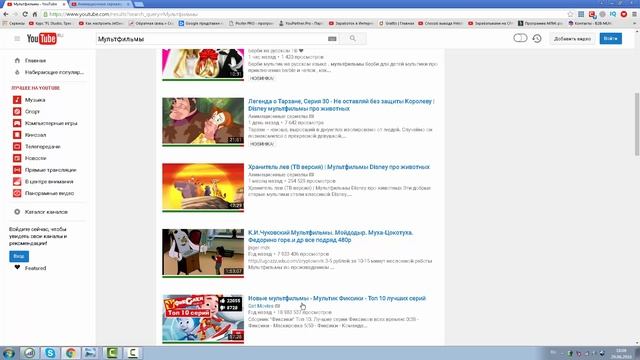This screenshot has width=640, height=360.
Task: Expand the bookmarks bar overflow chevron
Action: pos(635,23)
